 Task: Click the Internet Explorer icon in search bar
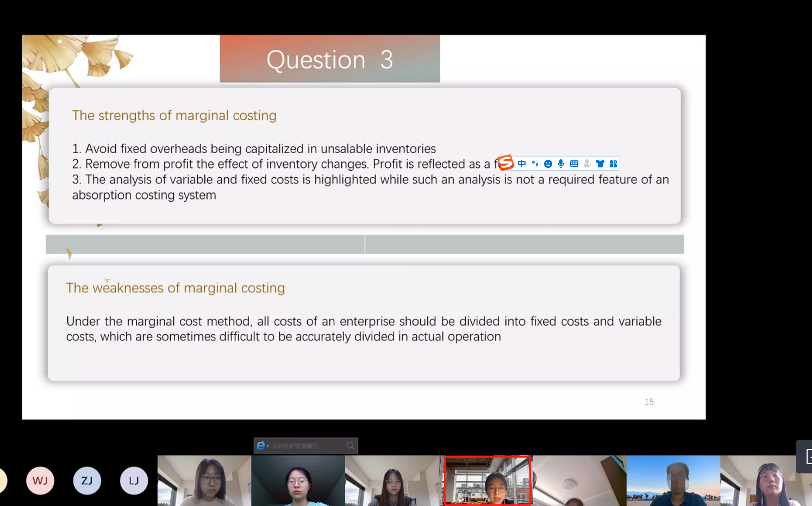point(261,446)
